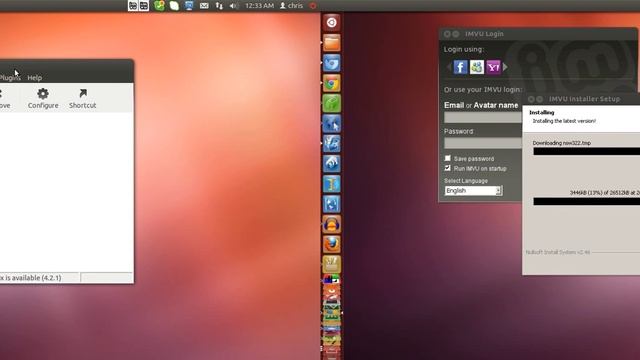Click 'Installing the latest version!' text
This screenshot has height=360, width=640.
point(564,121)
